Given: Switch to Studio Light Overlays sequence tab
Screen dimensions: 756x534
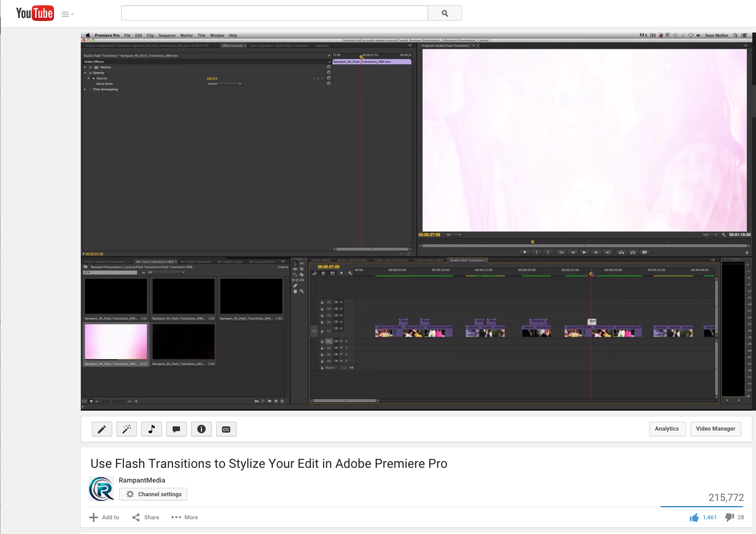Looking at the screenshot, I should [x=352, y=260].
